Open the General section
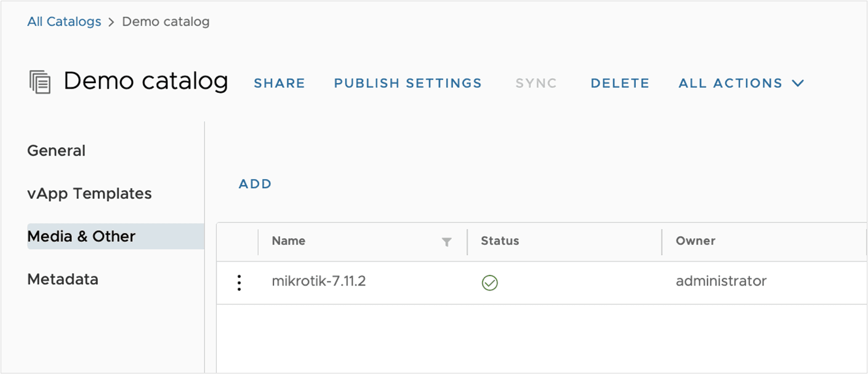Viewport: 868px width, 374px height. pos(56,151)
